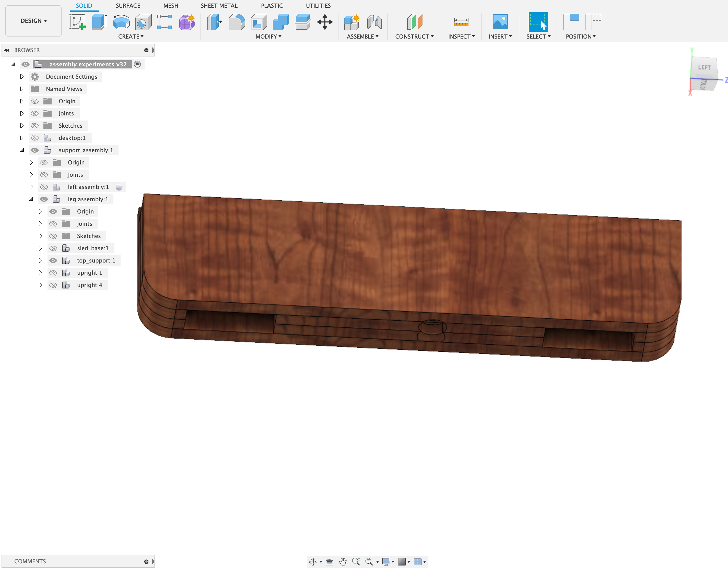Select the Extrude tool
728x570 pixels.
(98, 22)
